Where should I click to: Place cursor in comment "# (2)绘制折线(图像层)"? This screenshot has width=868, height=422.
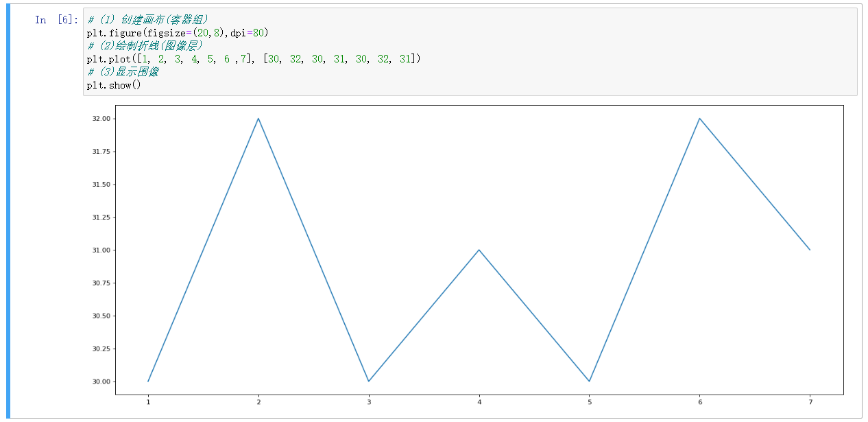tap(145, 46)
